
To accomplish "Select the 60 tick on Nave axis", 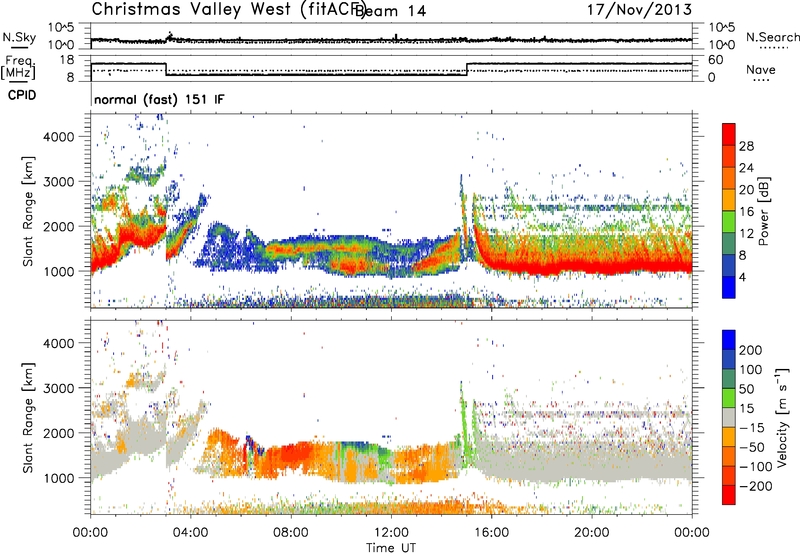I will click(716, 60).
